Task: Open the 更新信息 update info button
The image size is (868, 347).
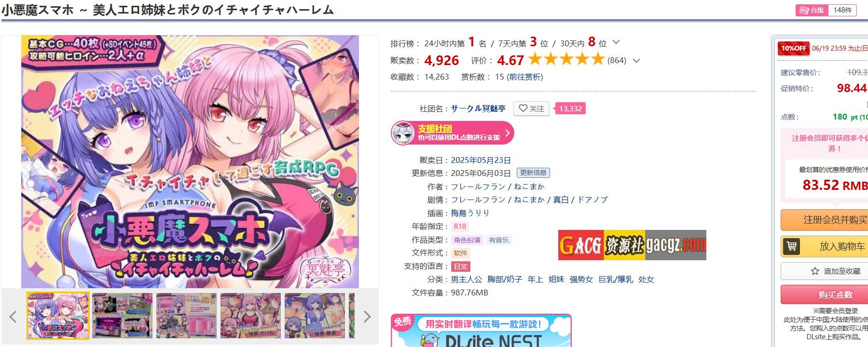Action: tap(533, 173)
